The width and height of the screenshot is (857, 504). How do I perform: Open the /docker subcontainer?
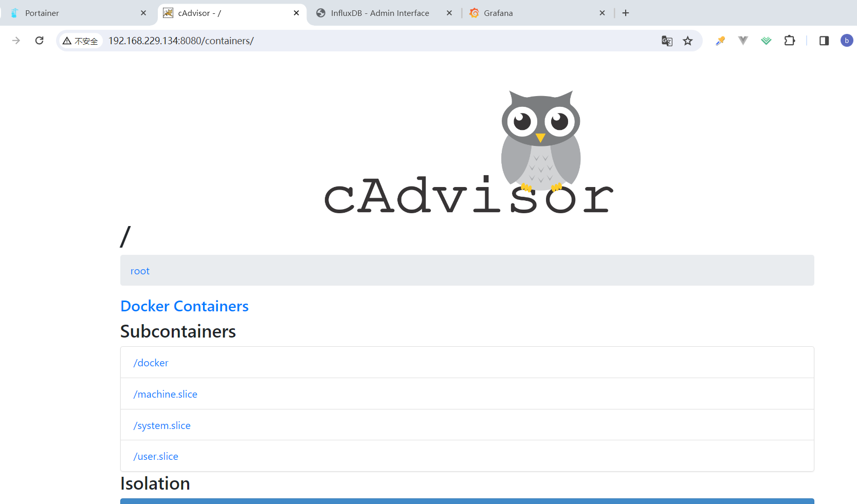point(151,363)
